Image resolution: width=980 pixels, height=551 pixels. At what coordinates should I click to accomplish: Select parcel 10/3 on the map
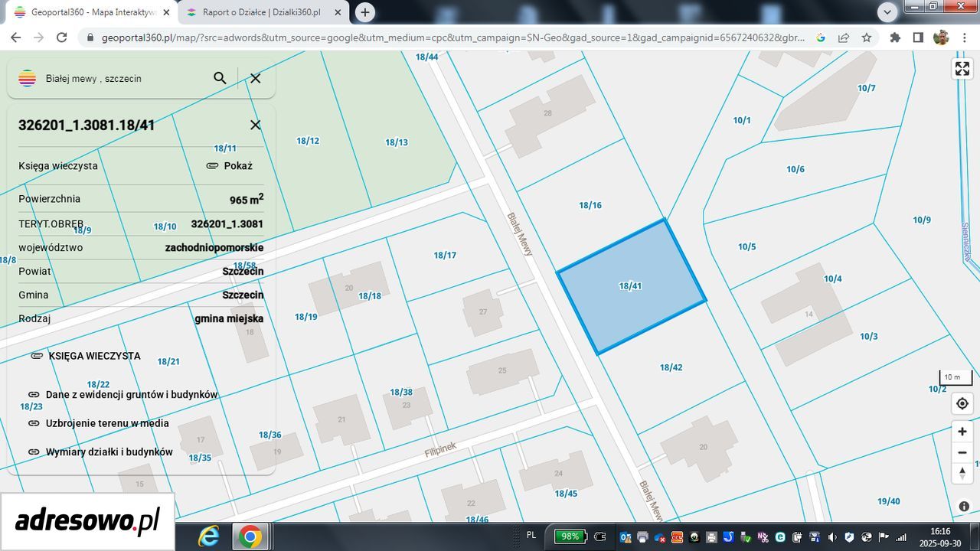(x=869, y=337)
